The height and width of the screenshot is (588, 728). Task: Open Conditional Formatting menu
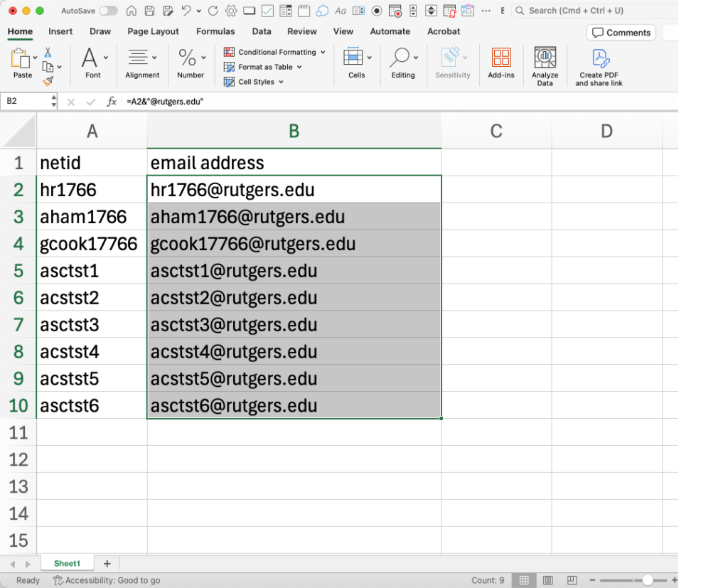pos(274,52)
